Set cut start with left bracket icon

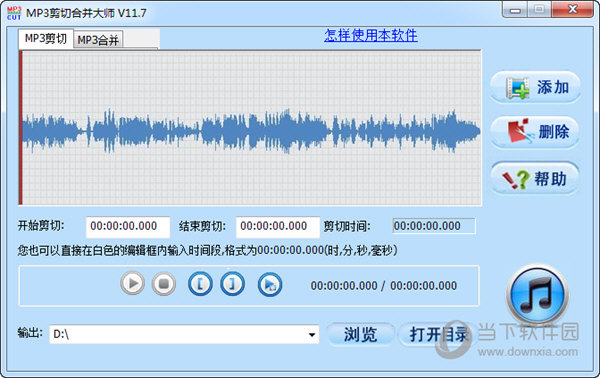tap(200, 284)
